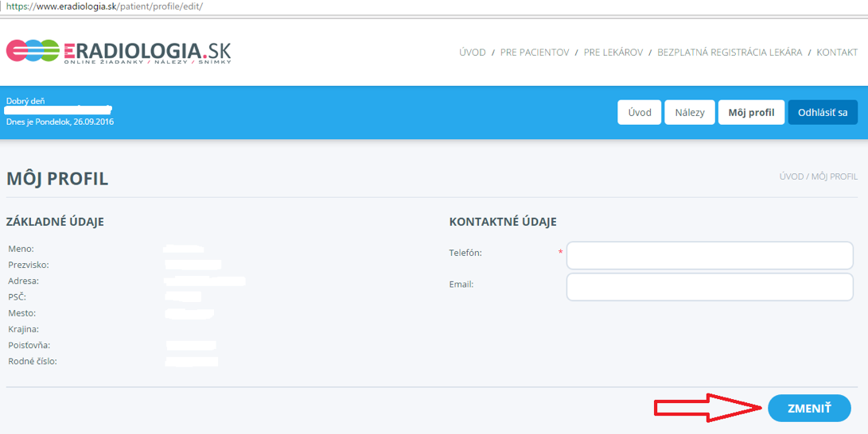868x434 pixels.
Task: Click the ÚVOD breadcrumb link
Action: pyautogui.click(x=791, y=176)
